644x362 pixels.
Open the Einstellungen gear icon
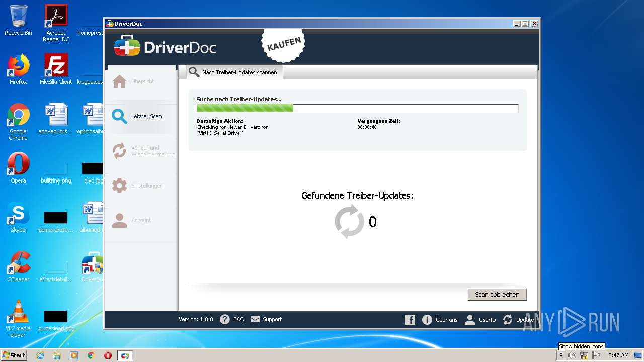click(119, 186)
